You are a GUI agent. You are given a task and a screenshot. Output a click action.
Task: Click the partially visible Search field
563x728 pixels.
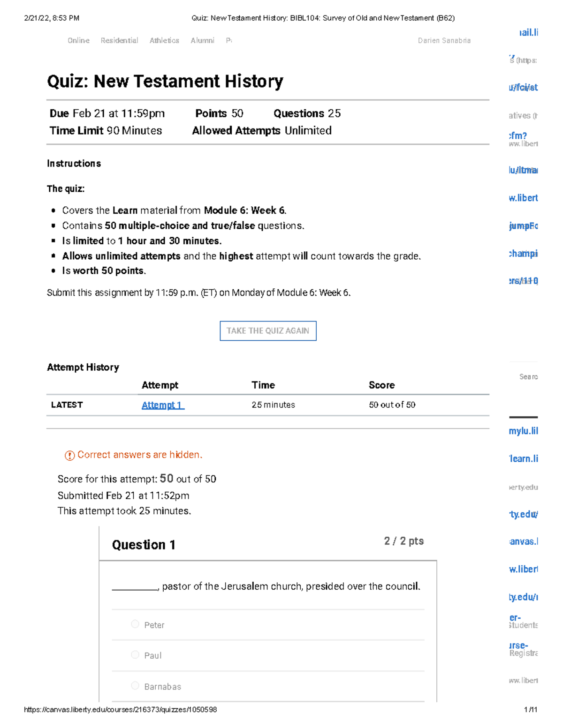click(x=528, y=377)
